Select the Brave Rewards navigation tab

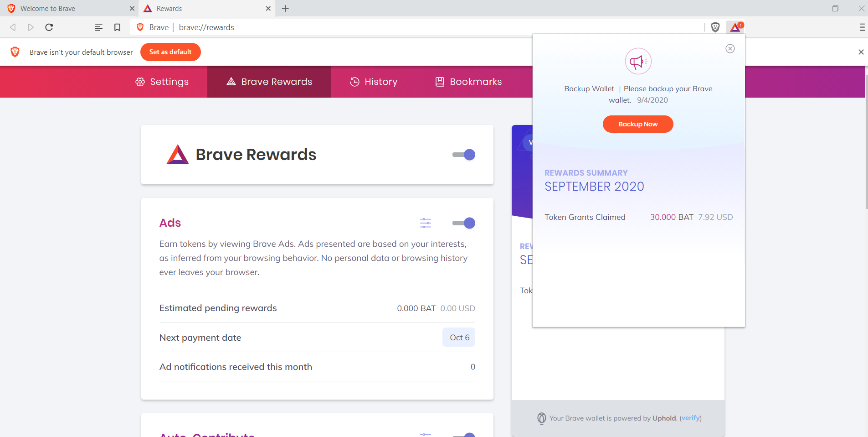click(269, 82)
